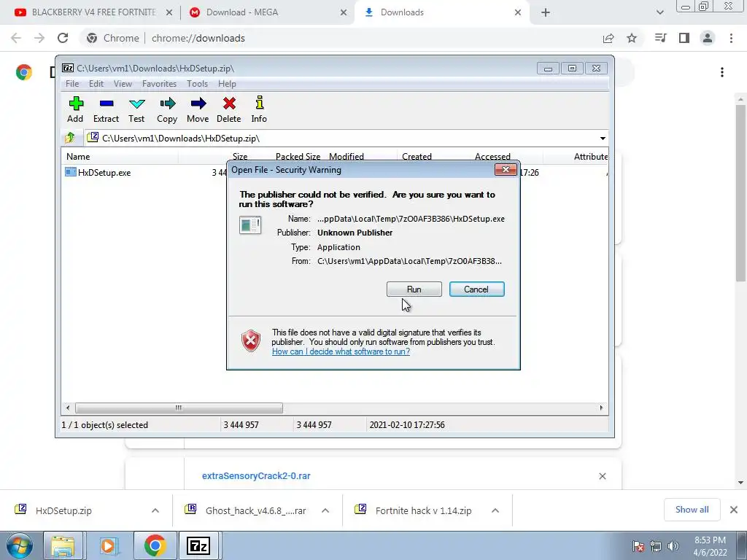The image size is (747, 560).
Task: Open Fortnite hack zip download options chevron
Action: pos(495,510)
